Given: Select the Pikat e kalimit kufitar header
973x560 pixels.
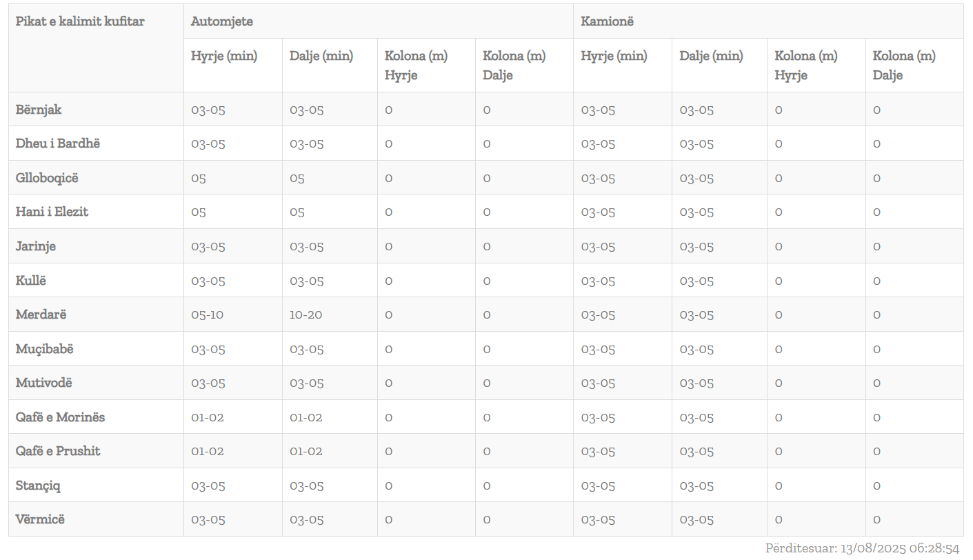Looking at the screenshot, I should (x=80, y=21).
